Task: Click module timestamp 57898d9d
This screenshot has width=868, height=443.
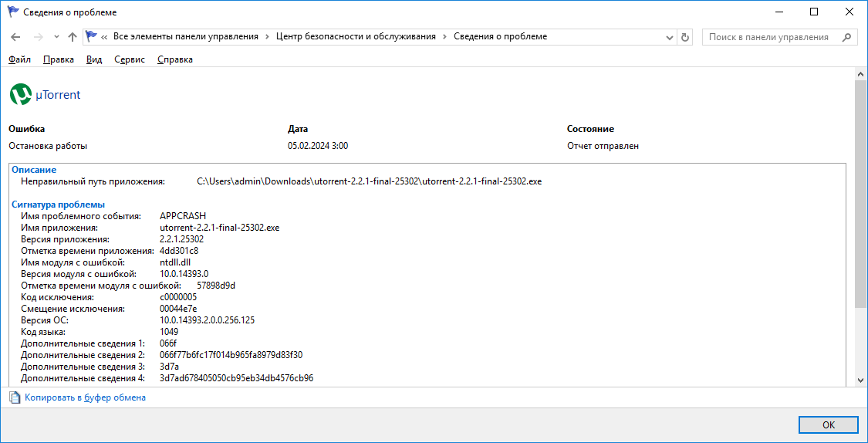Action: [x=217, y=286]
